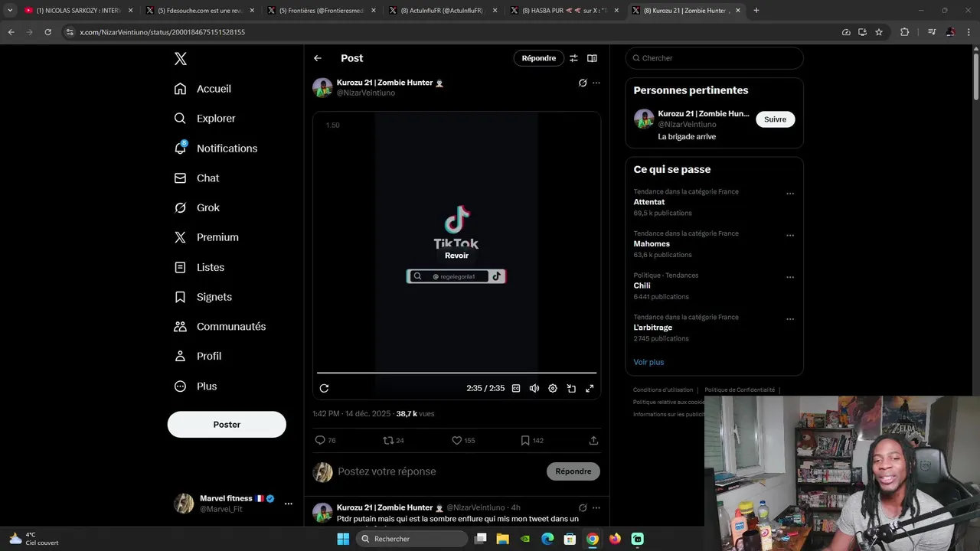Open Grok in the sidebar

[x=198, y=207]
